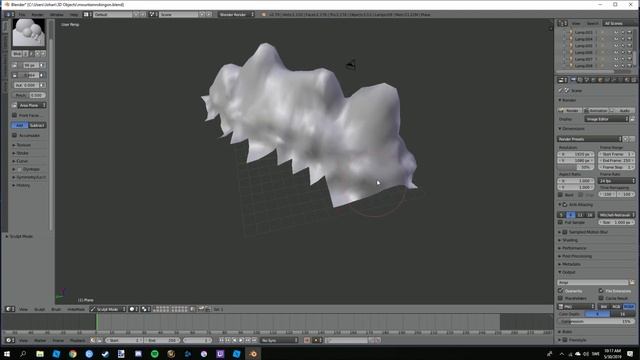Jump to timeline end frame button
This screenshot has height=360, width=640.
pos(254,340)
